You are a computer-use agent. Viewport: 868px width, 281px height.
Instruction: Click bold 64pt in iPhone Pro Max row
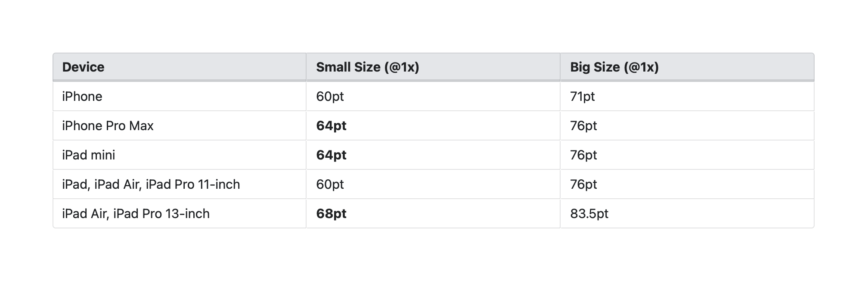pyautogui.click(x=331, y=126)
